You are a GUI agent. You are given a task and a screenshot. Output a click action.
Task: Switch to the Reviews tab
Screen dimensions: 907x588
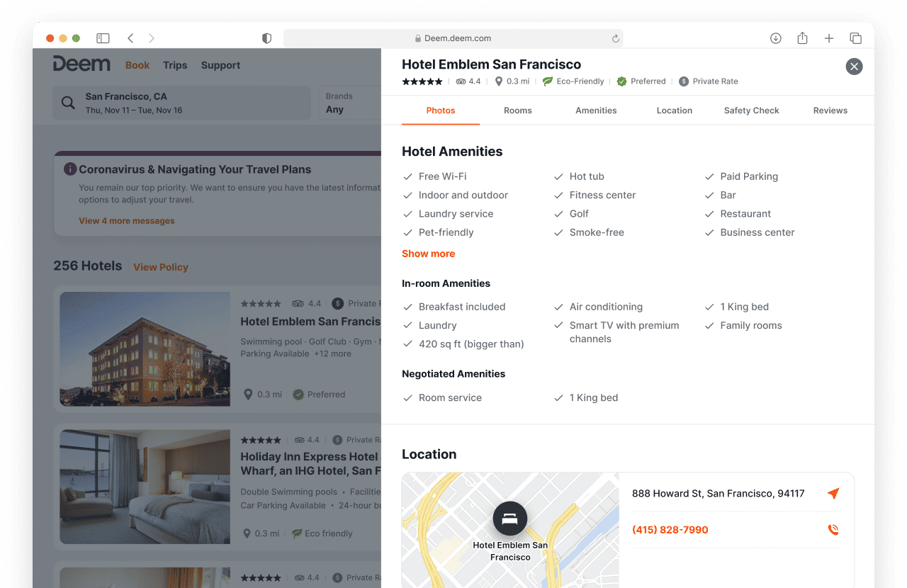tap(830, 111)
